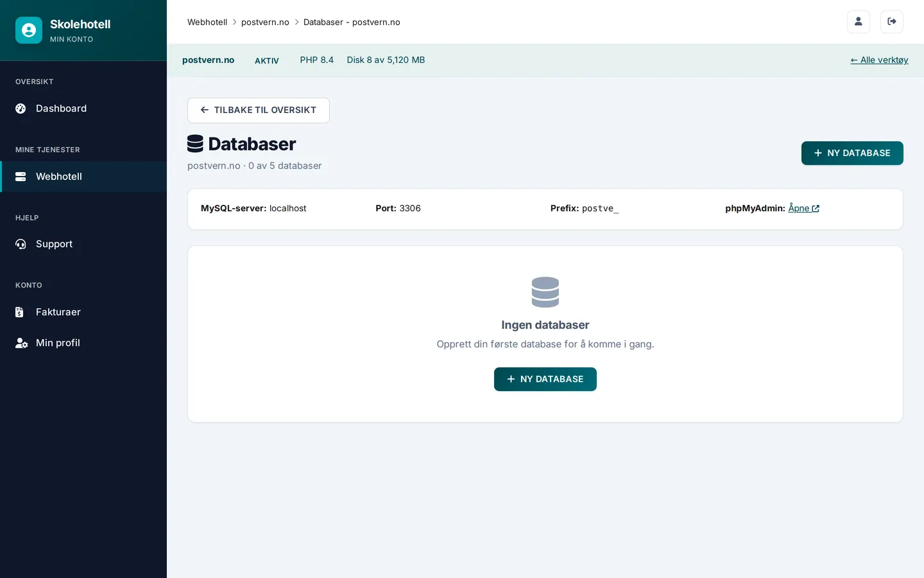Open phpMyAdmin via Åpne link
The width and height of the screenshot is (924, 578).
point(804,208)
